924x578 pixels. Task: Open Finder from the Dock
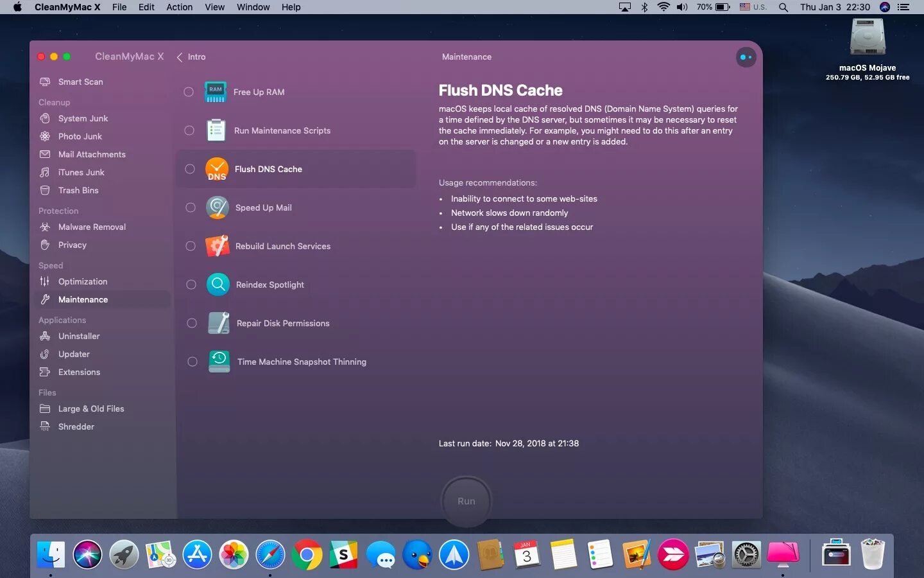(51, 554)
